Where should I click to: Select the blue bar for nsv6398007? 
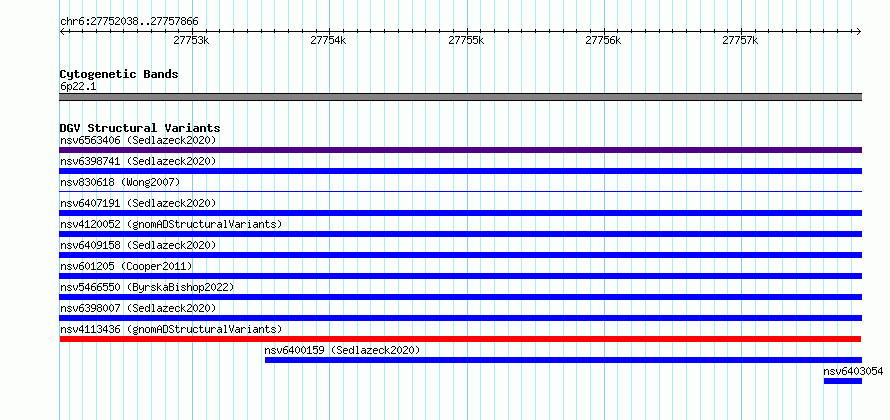[461, 318]
